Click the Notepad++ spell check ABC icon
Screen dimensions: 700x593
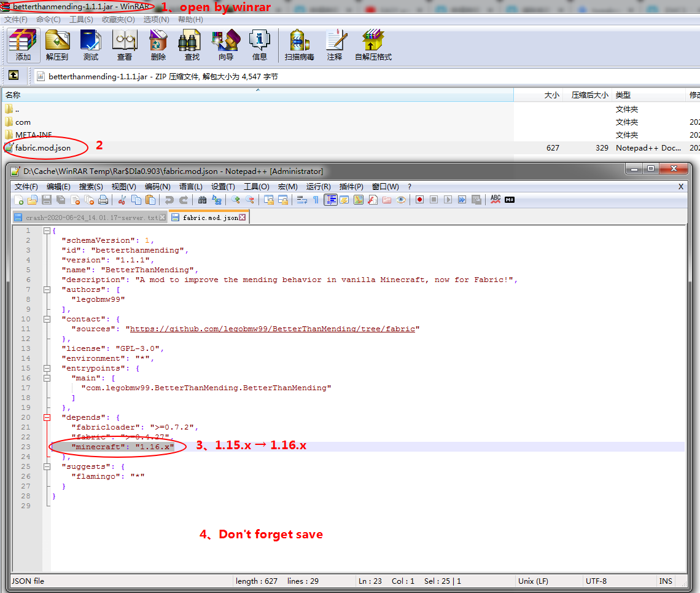click(x=496, y=200)
